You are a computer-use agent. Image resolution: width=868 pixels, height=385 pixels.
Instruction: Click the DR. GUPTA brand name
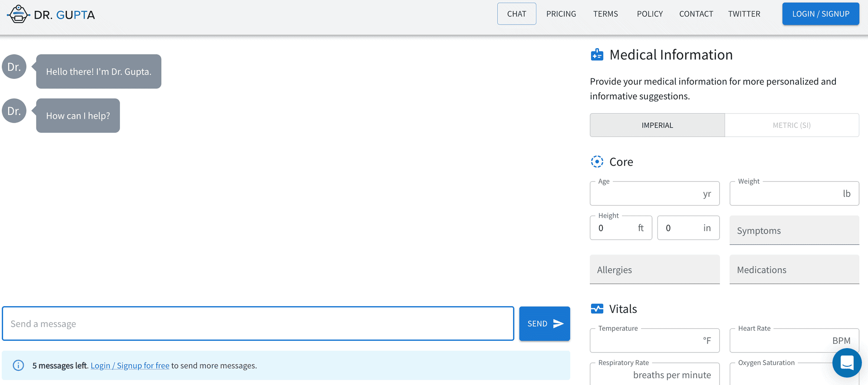pos(64,15)
